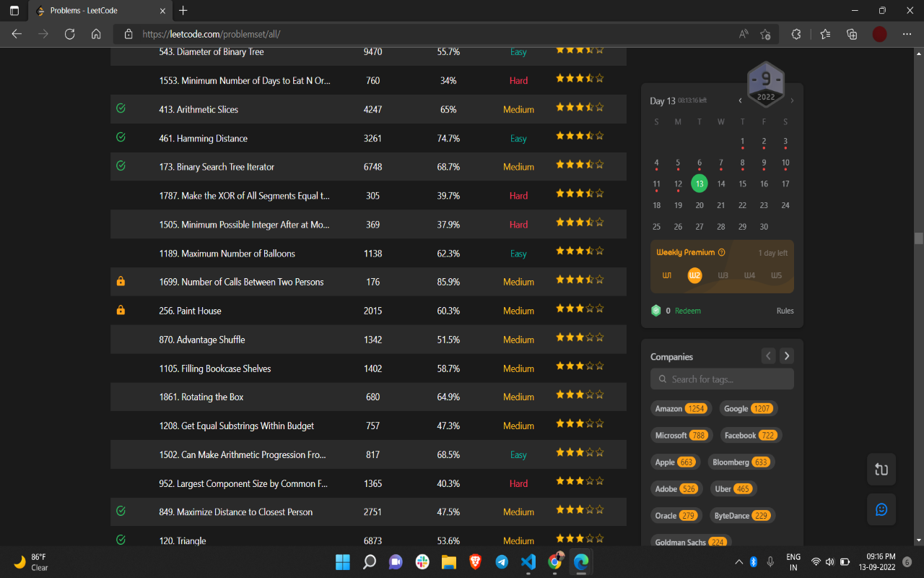Click the Refresh page icon
The width and height of the screenshot is (924, 578).
[x=70, y=34]
